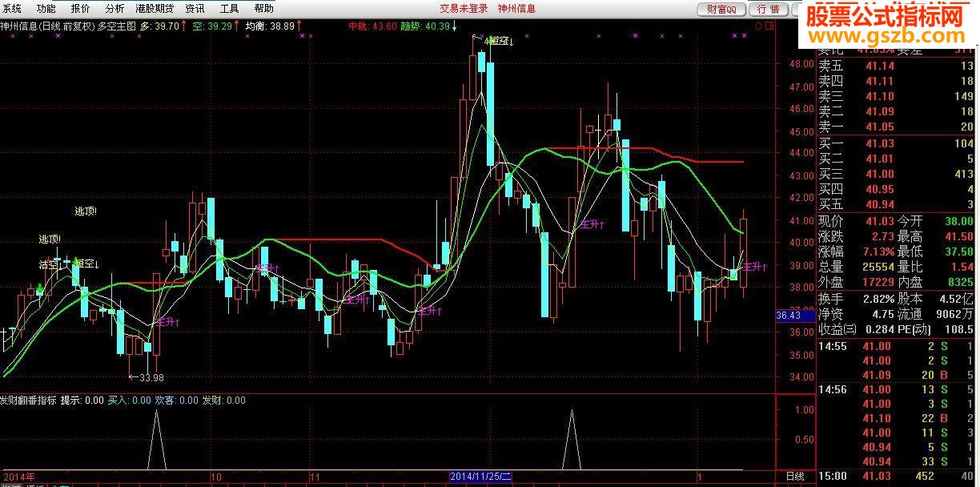Click the 买三 price 41.00
Viewport: 980px width, 487px height.
click(x=880, y=175)
